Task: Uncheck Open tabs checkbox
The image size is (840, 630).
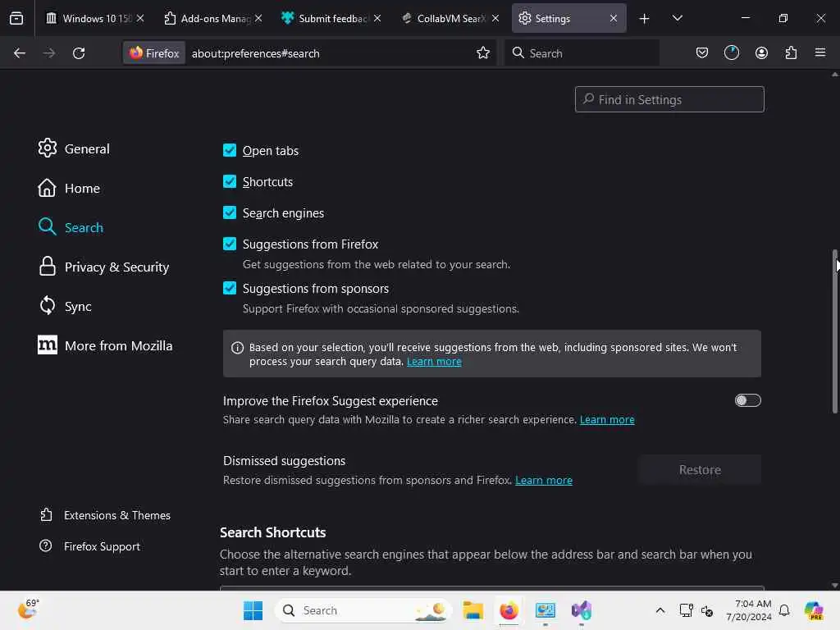Action: (x=230, y=151)
